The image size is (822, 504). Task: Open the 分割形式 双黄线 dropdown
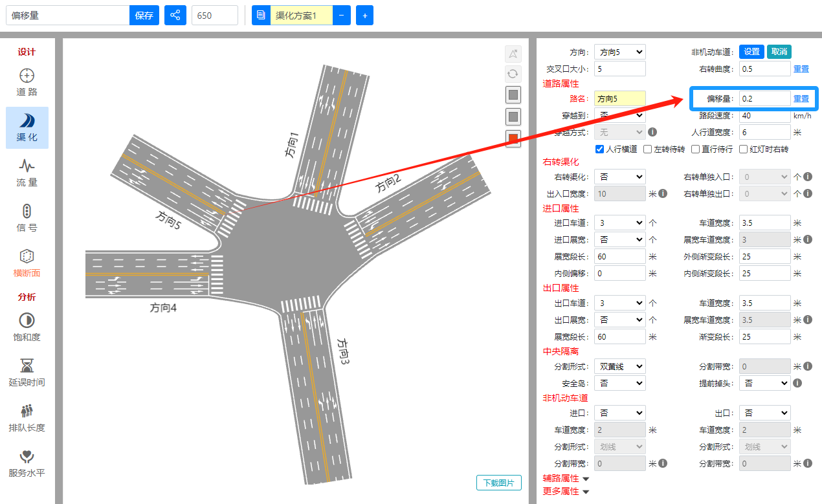click(x=619, y=366)
